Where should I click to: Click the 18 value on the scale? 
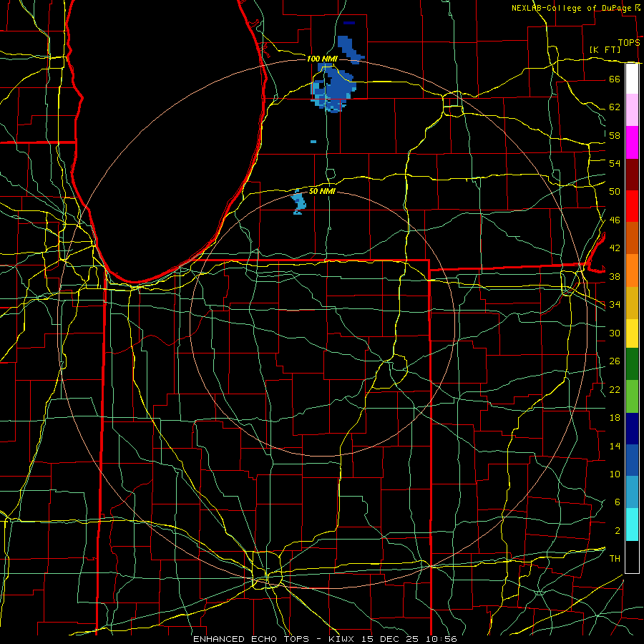click(x=615, y=418)
